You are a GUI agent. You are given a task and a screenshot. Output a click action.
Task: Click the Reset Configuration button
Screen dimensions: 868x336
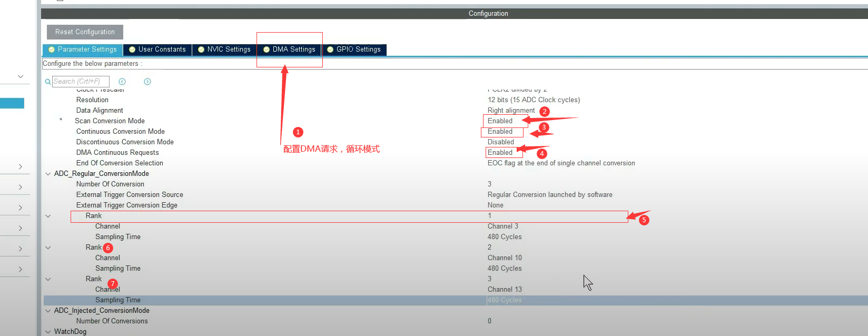85,32
